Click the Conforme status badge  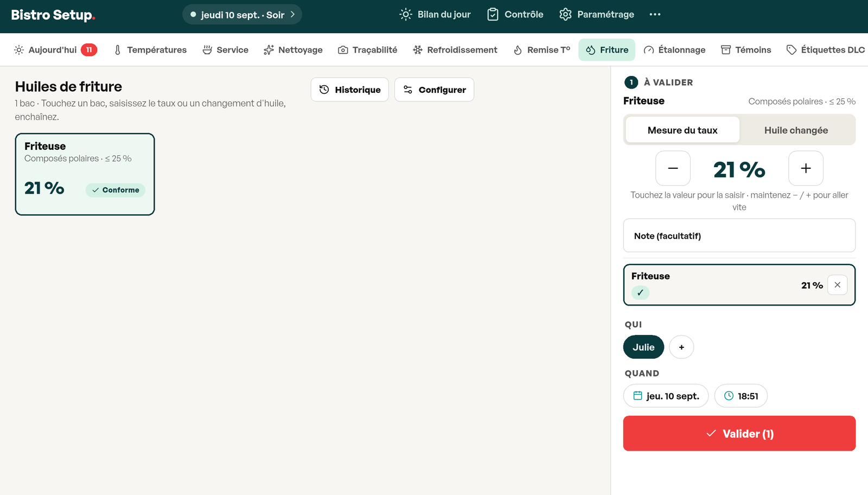click(116, 190)
